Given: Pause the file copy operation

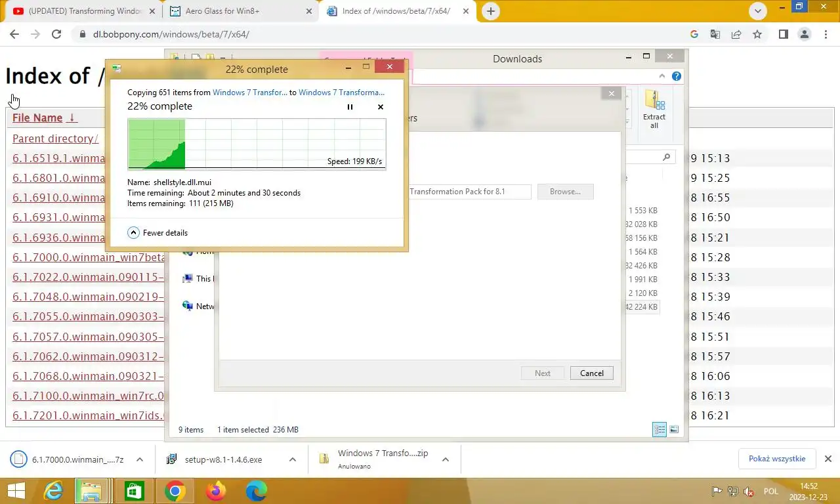Looking at the screenshot, I should 350,107.
